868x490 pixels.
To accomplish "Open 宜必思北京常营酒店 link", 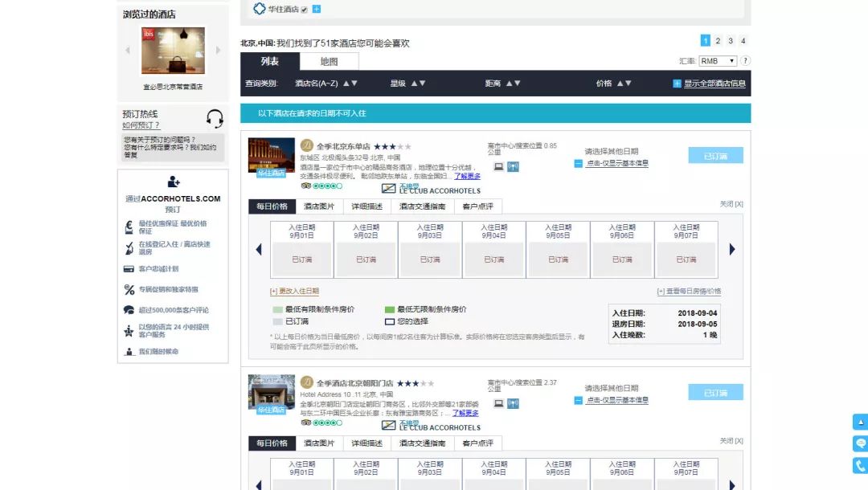I will click(173, 87).
